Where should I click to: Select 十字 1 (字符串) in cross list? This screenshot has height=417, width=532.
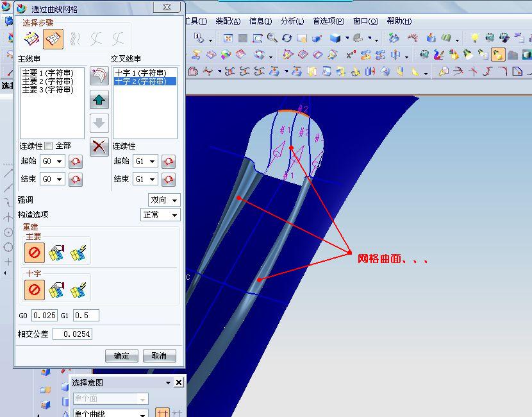[141, 73]
